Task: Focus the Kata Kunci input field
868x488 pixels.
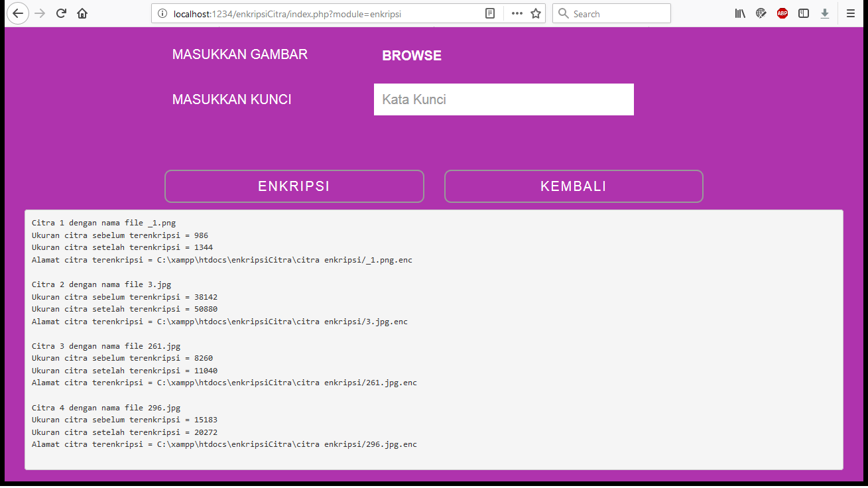Action: pos(503,99)
